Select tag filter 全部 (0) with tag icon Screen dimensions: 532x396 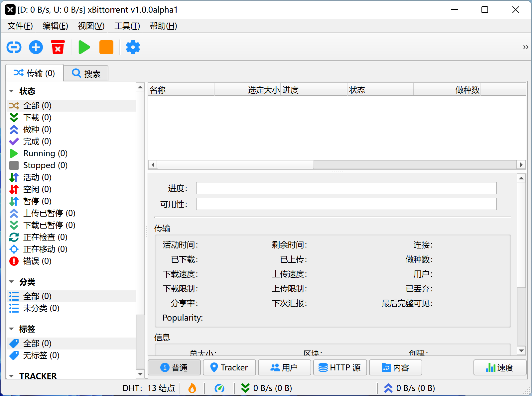click(x=71, y=344)
